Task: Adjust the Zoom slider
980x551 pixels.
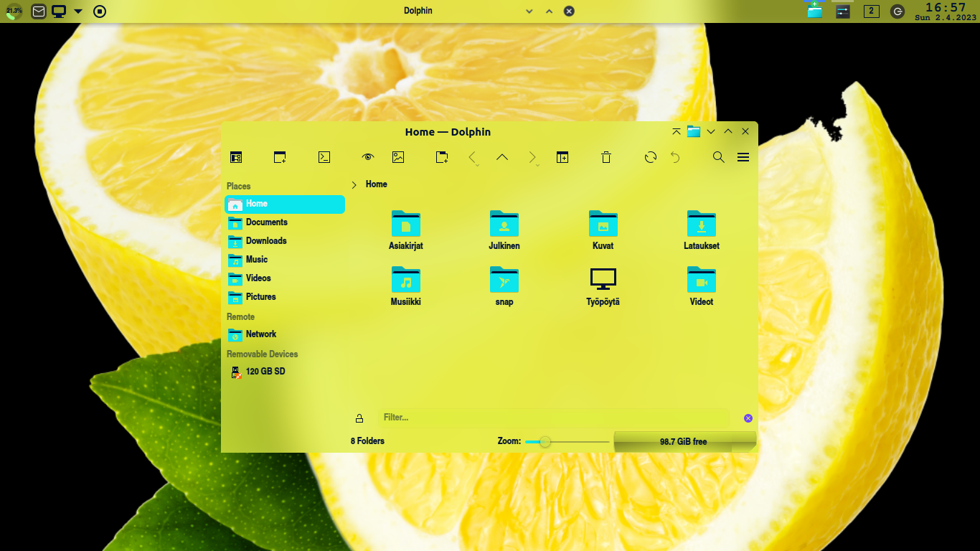Action: pos(567,442)
